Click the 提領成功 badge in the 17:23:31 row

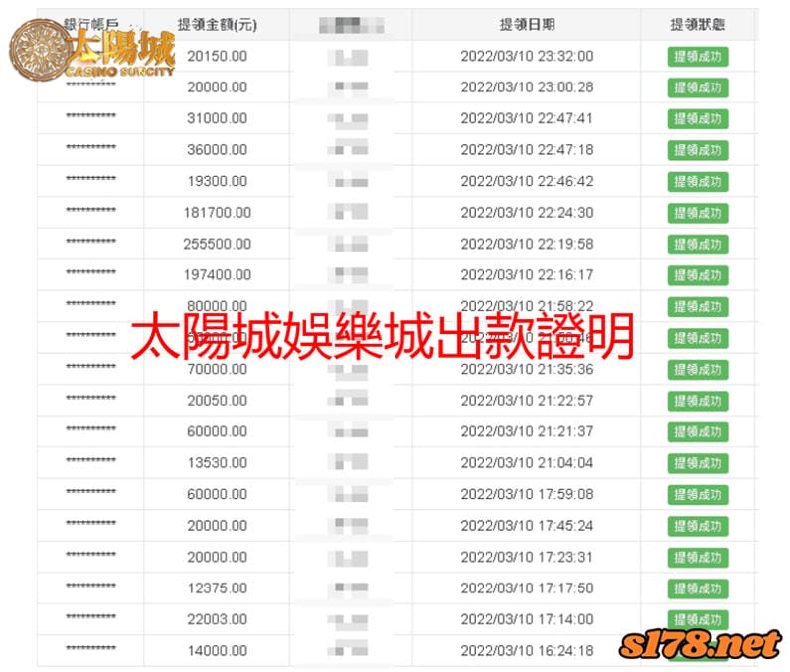[698, 557]
